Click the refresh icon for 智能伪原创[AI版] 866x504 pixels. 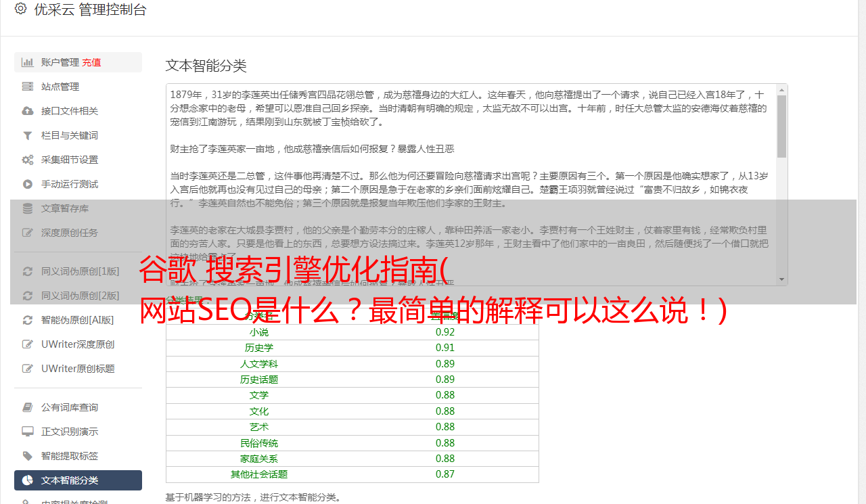(x=28, y=320)
